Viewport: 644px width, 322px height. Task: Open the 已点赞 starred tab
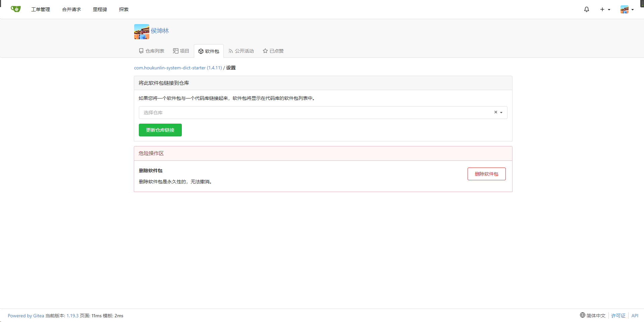(x=273, y=51)
